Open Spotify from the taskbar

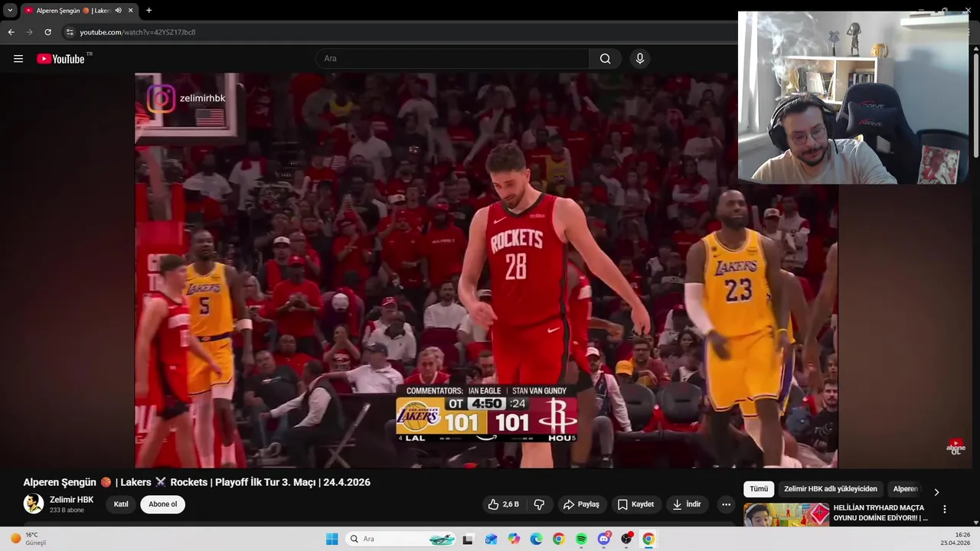(581, 539)
